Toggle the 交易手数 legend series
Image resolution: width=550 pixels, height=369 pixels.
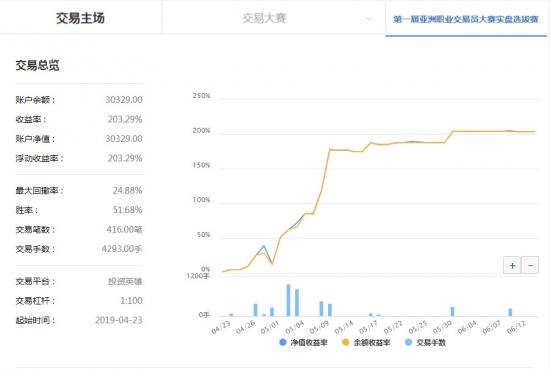coord(425,343)
